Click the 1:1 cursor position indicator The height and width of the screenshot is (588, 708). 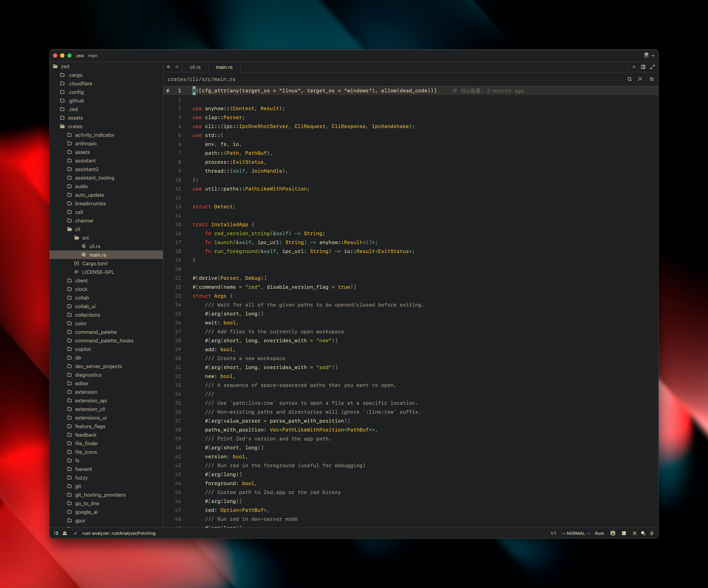coord(553,533)
